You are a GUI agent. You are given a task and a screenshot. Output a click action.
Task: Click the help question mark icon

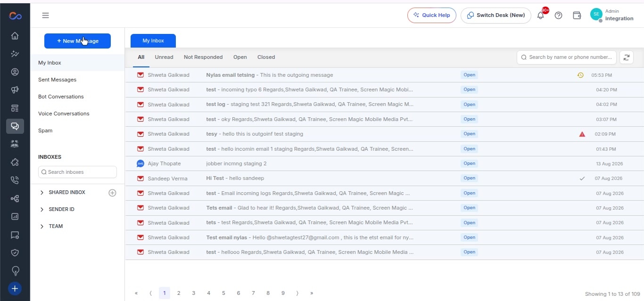559,15
